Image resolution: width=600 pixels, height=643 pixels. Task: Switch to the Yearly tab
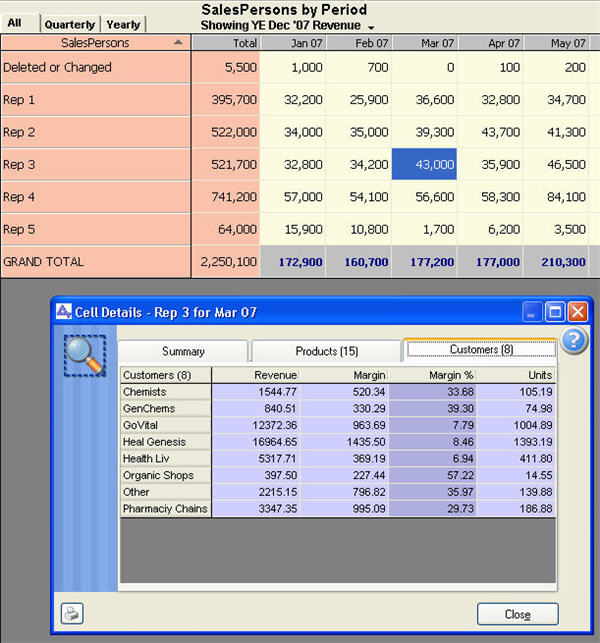click(x=123, y=24)
